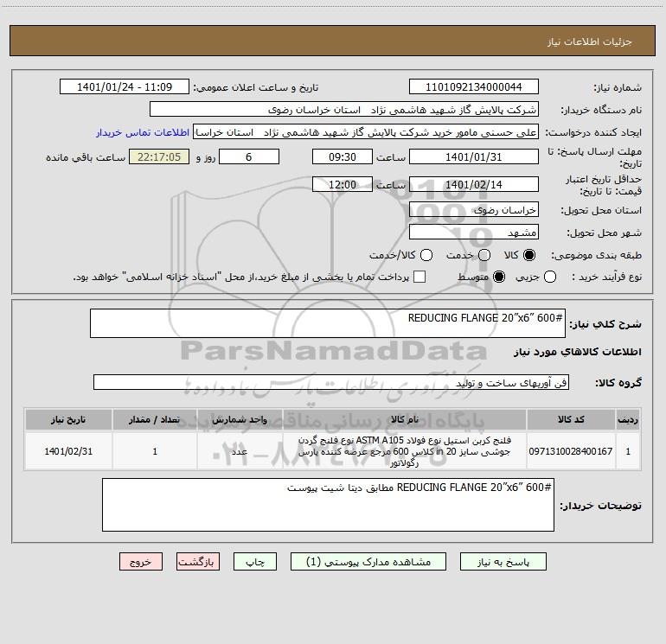Select the خدمت radio button
This screenshot has width=666, height=644.
484,255
